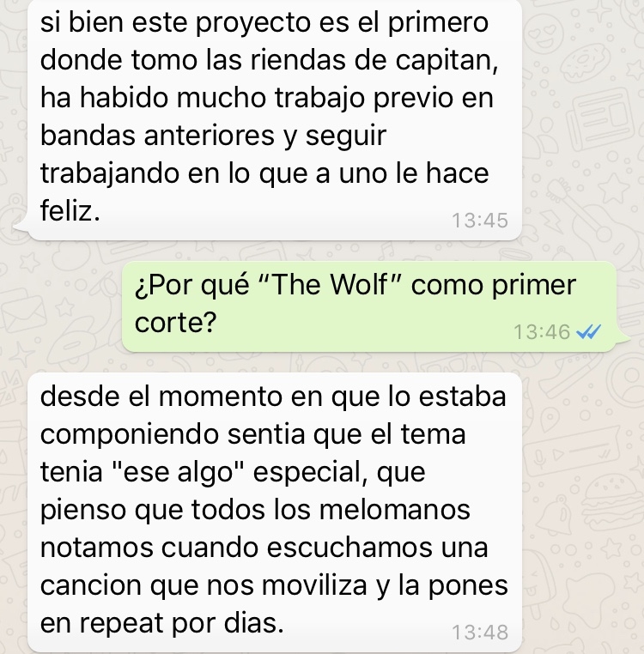This screenshot has width=644, height=654.
Task: Click the word 'corte?' in green bubble
Action: click(175, 323)
